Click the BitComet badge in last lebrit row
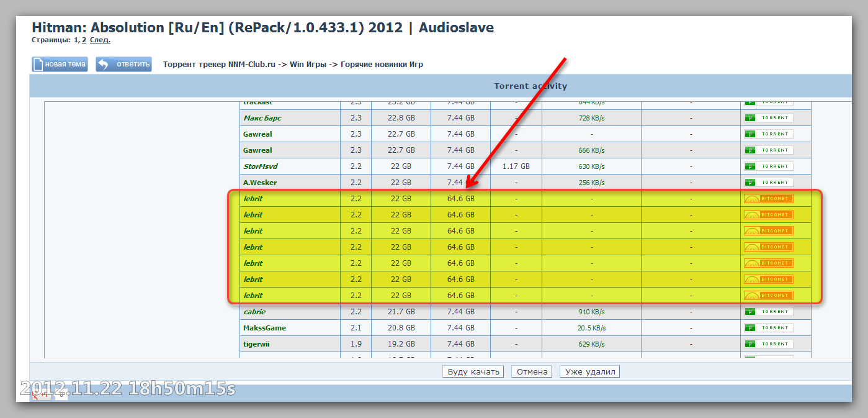This screenshot has width=868, height=418. coord(768,296)
